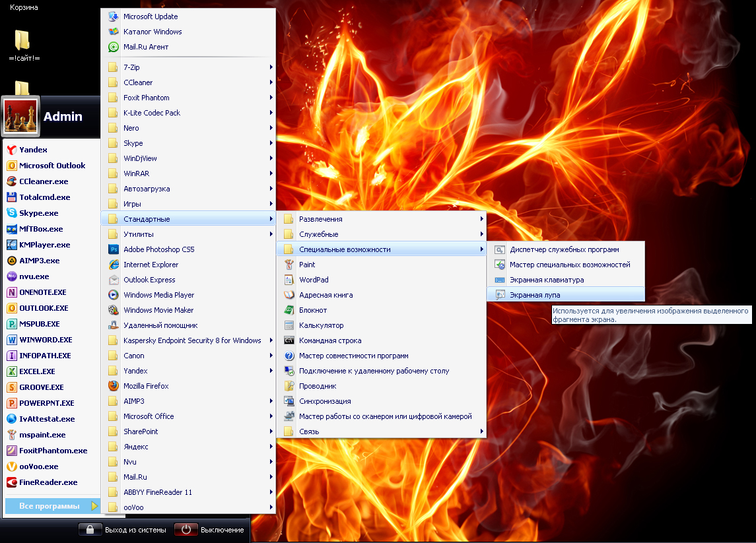Screen dimensions: 756x543
Task: Click the Калькулятор icon
Action: (289, 325)
